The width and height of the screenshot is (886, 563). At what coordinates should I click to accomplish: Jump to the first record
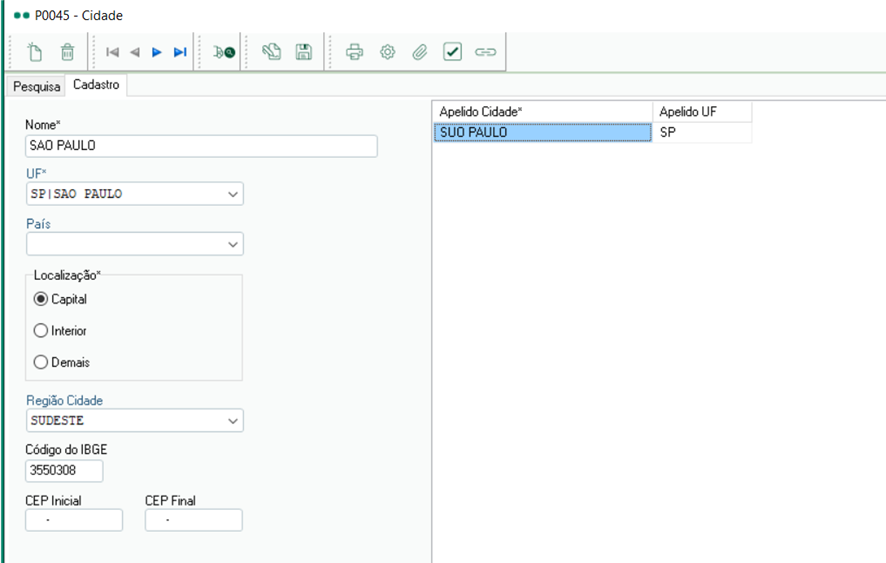[x=112, y=52]
